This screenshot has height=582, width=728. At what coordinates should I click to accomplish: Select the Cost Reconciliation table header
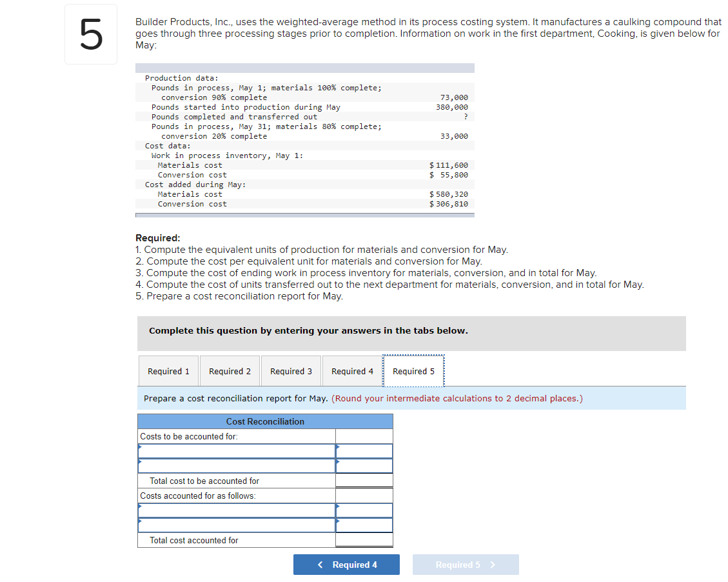pos(265,421)
